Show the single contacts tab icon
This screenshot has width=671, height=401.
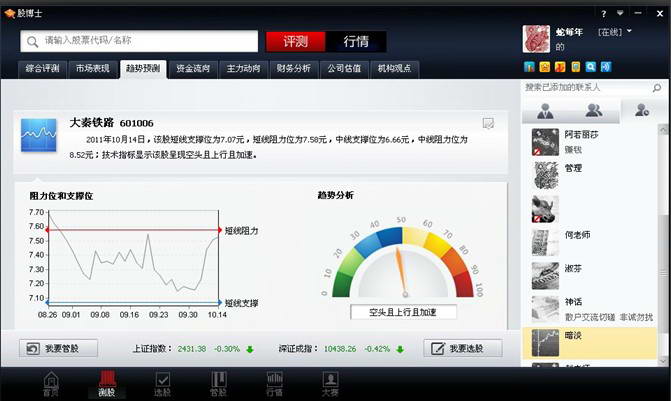click(545, 111)
